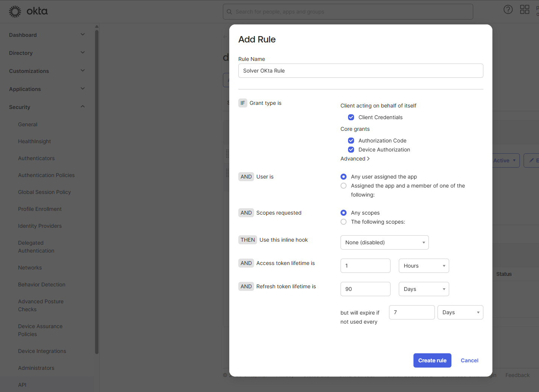
Task: Click the search magnifier icon
Action: coord(229,12)
